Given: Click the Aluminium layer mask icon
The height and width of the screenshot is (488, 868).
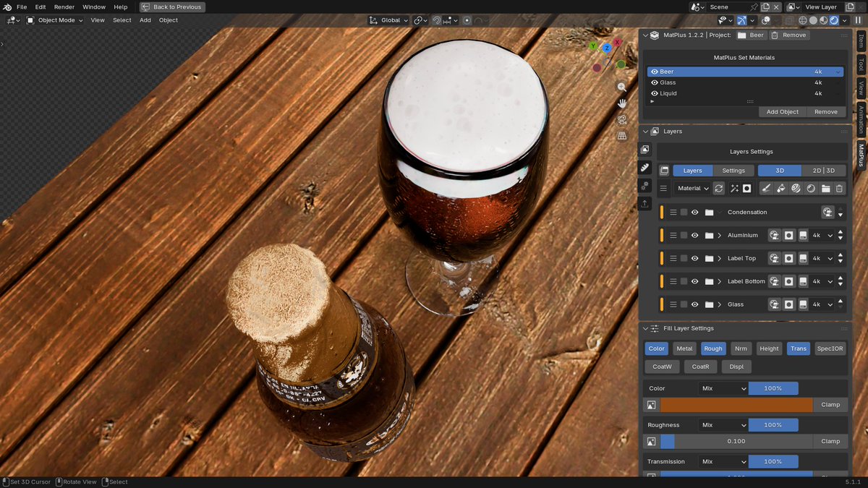Looking at the screenshot, I should coord(788,235).
